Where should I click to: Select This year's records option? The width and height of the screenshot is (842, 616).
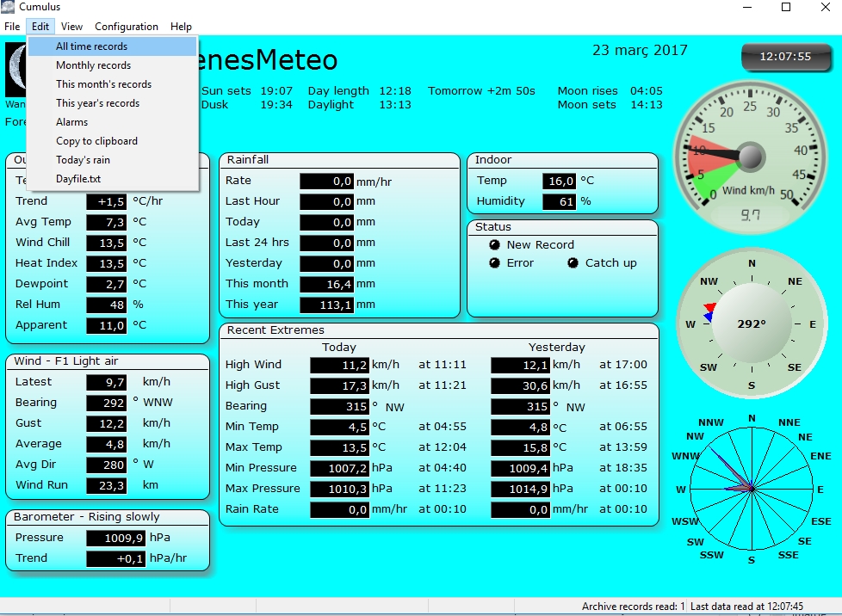98,103
